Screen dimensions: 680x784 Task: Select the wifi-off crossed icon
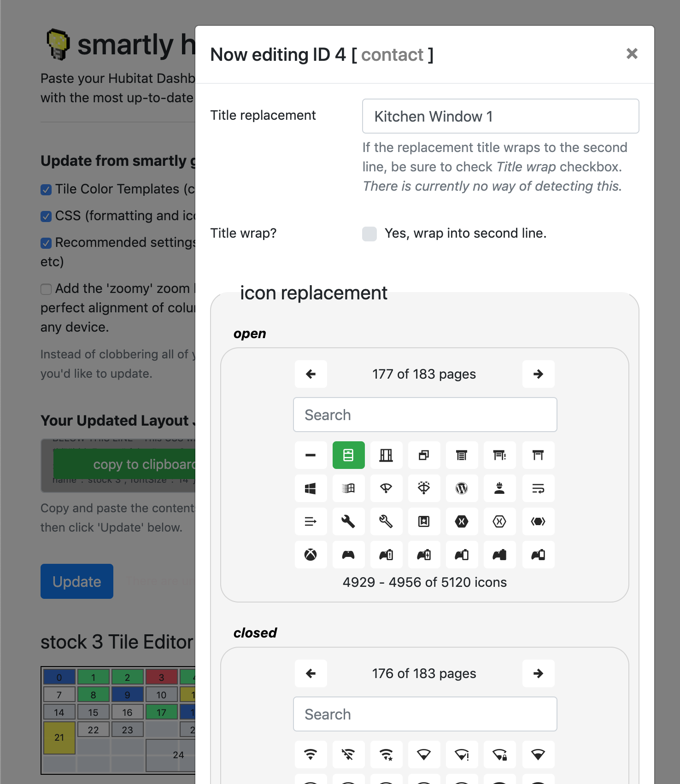click(348, 755)
